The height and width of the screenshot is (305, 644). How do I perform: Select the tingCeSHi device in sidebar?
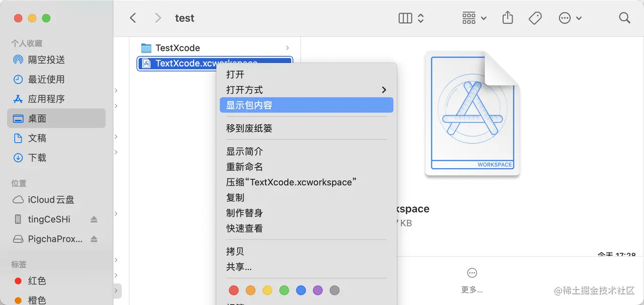pyautogui.click(x=49, y=219)
